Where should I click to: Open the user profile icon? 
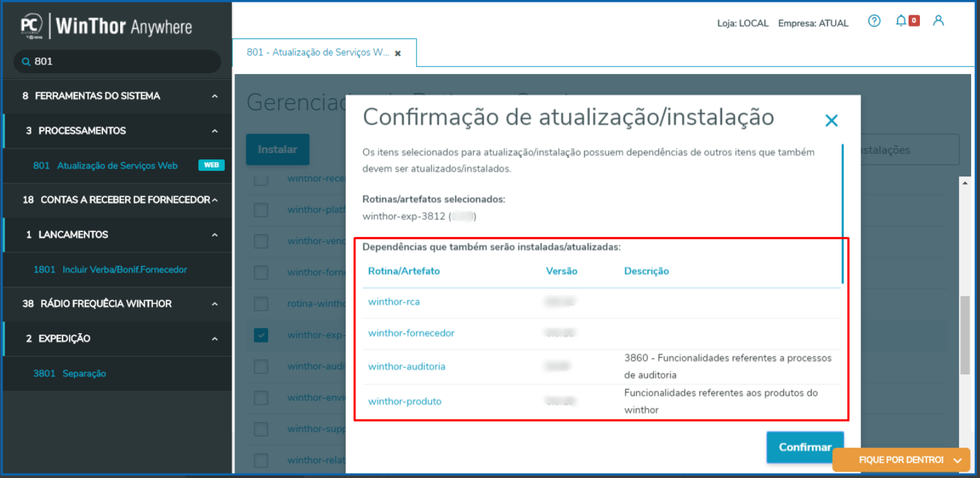[x=938, y=21]
